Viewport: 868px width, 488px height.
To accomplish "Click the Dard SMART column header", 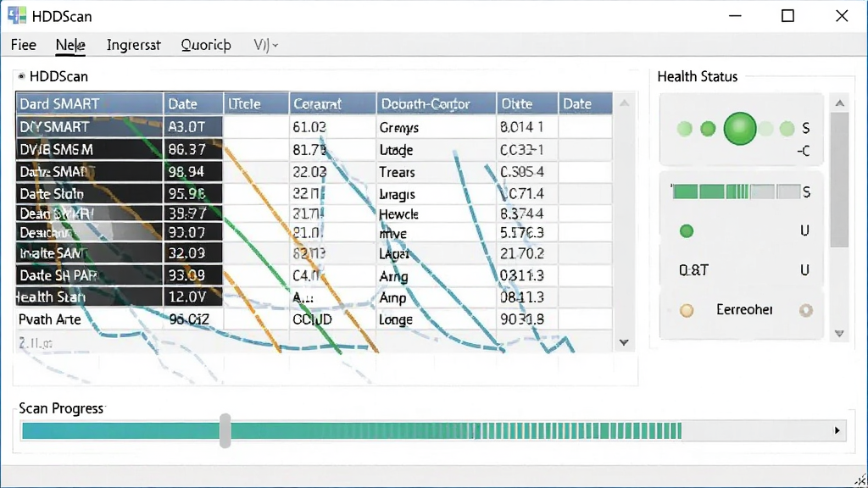I will 89,103.
